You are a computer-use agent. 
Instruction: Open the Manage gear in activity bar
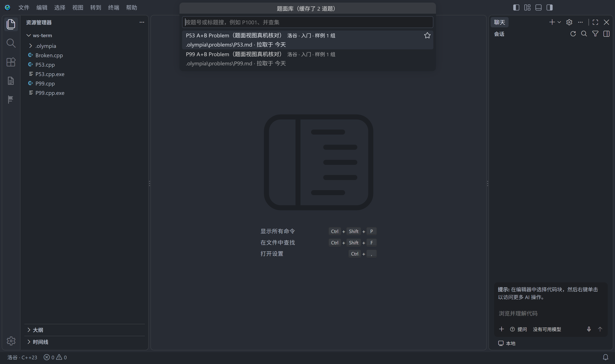pos(11,341)
